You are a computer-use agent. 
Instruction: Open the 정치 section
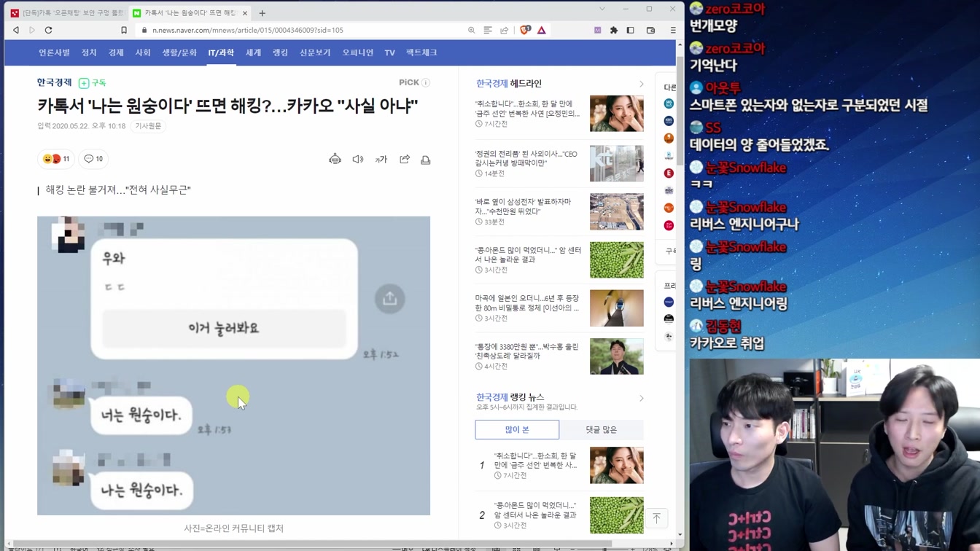89,52
